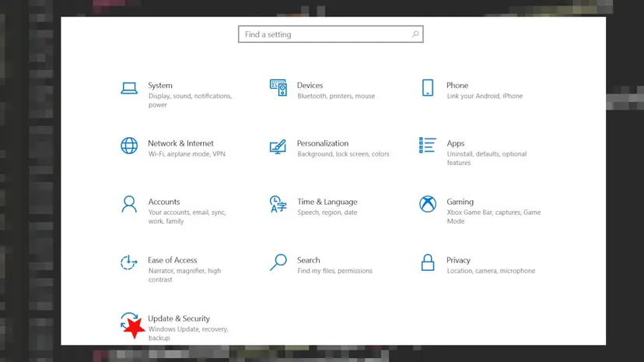Click 'Windows Update, recovery, backup' description
Viewport: 644px width, 362px height.
(x=188, y=333)
